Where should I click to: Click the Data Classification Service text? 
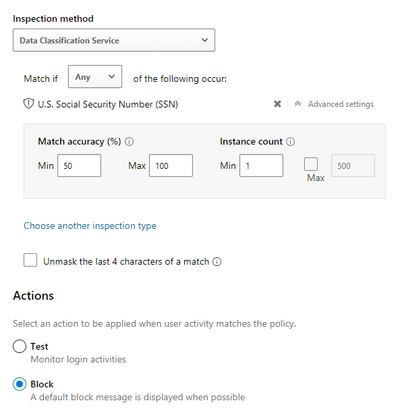(x=69, y=41)
